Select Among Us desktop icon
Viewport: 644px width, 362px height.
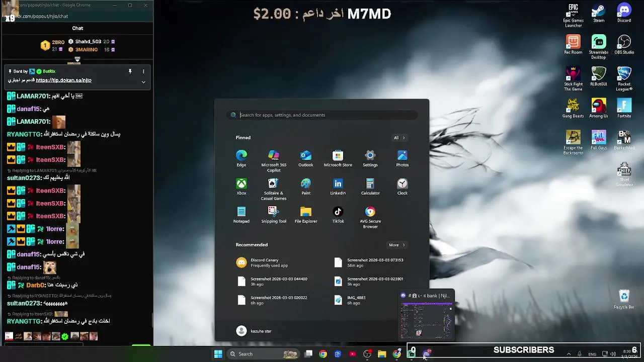tap(599, 108)
